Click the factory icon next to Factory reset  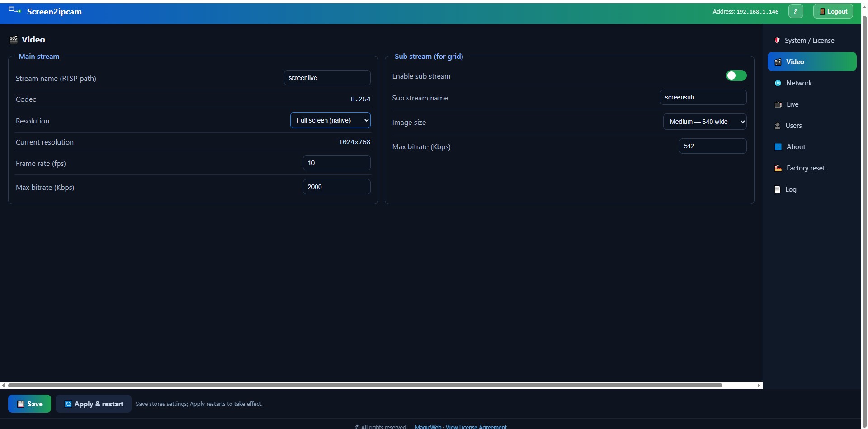click(778, 168)
